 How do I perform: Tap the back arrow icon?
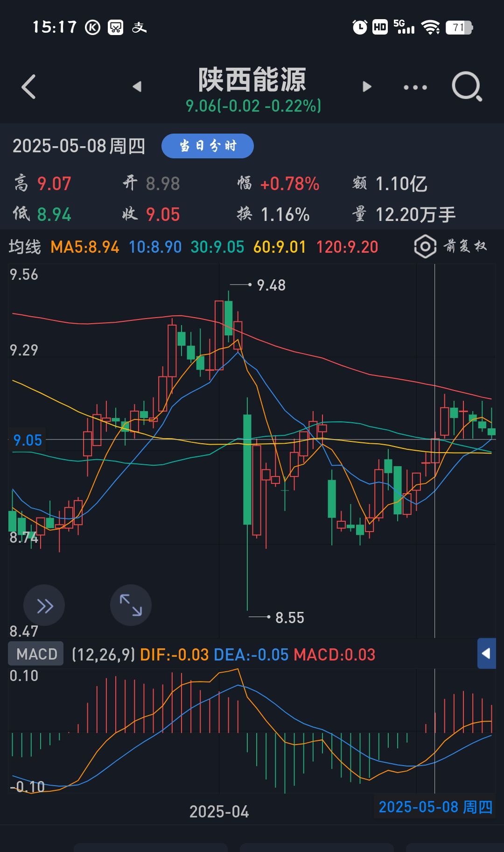coord(28,87)
